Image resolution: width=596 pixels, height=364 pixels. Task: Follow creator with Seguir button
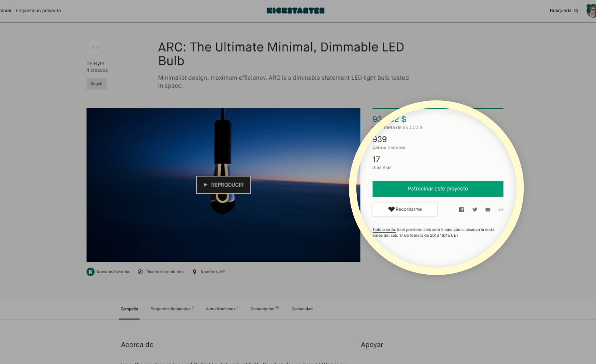click(x=96, y=84)
